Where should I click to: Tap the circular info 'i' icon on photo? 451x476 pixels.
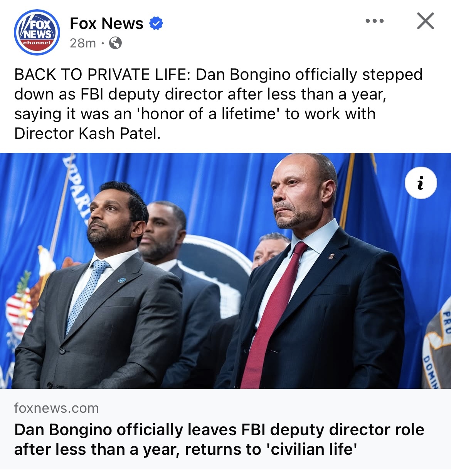click(x=421, y=183)
